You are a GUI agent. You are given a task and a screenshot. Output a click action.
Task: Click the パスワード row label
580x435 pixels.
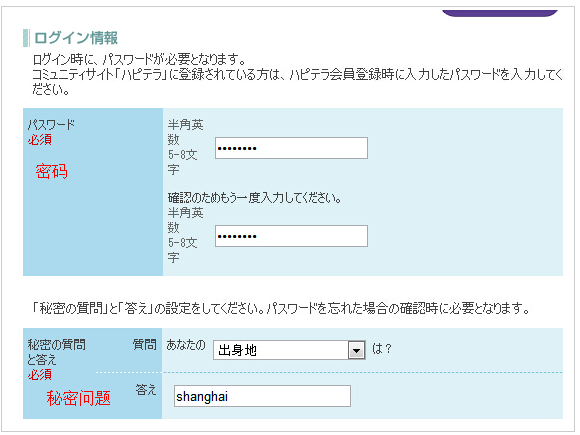click(51, 125)
